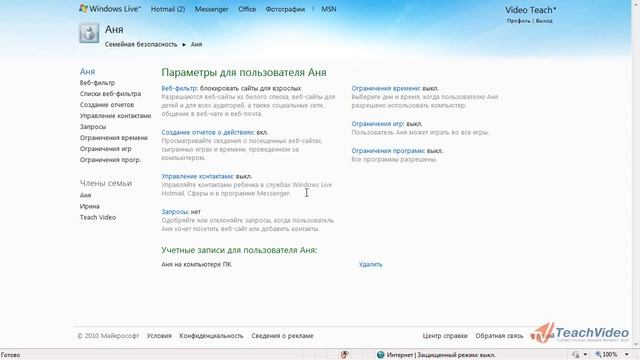640x360 pixels.
Task: Click Аня's profile avatar picture
Action: click(89, 33)
